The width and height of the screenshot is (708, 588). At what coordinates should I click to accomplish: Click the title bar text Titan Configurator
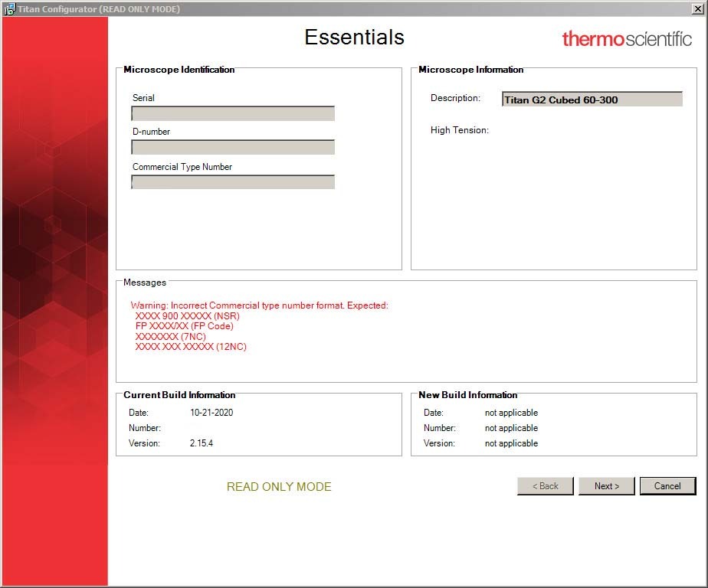pyautogui.click(x=100, y=9)
